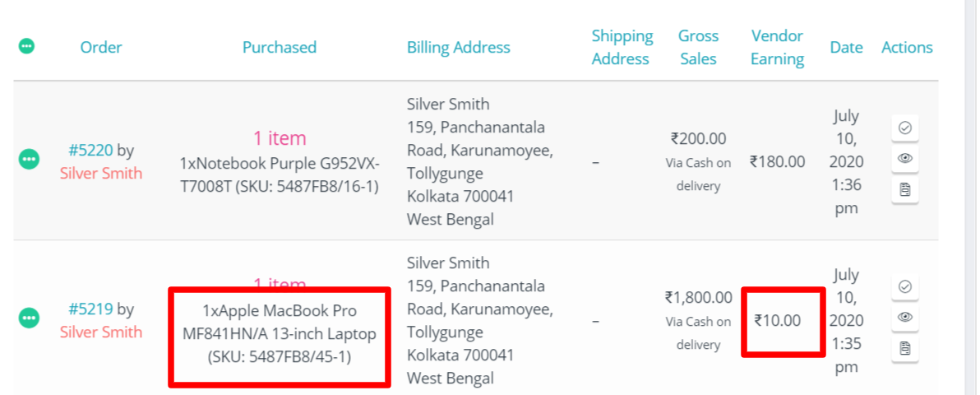980x395 pixels.
Task: Click the checkmark icon for order #5219
Action: click(905, 286)
